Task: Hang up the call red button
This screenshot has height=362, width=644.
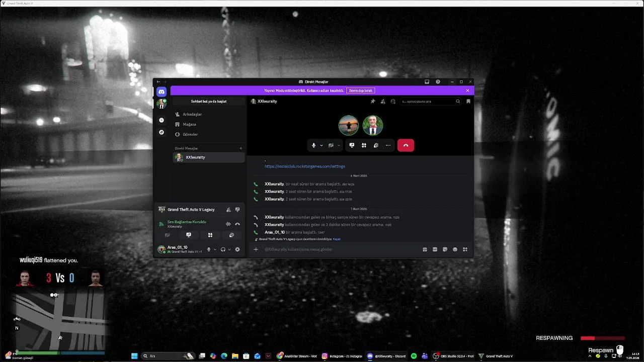Action: [406, 145]
